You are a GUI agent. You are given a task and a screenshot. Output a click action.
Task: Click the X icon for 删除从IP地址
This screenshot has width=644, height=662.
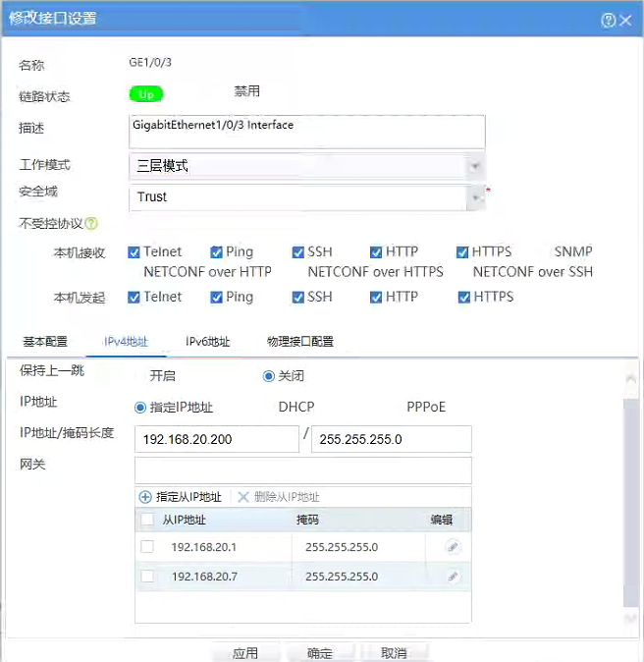[243, 497]
